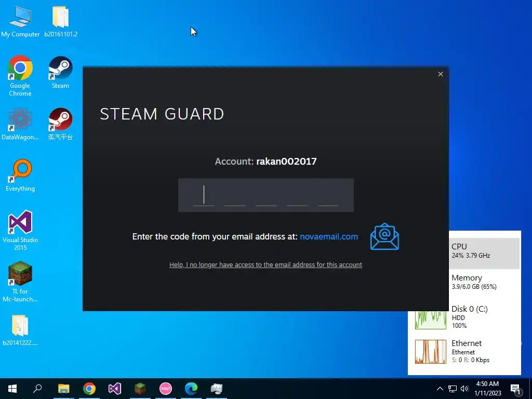Open the Action Center notifications icon

click(x=515, y=389)
